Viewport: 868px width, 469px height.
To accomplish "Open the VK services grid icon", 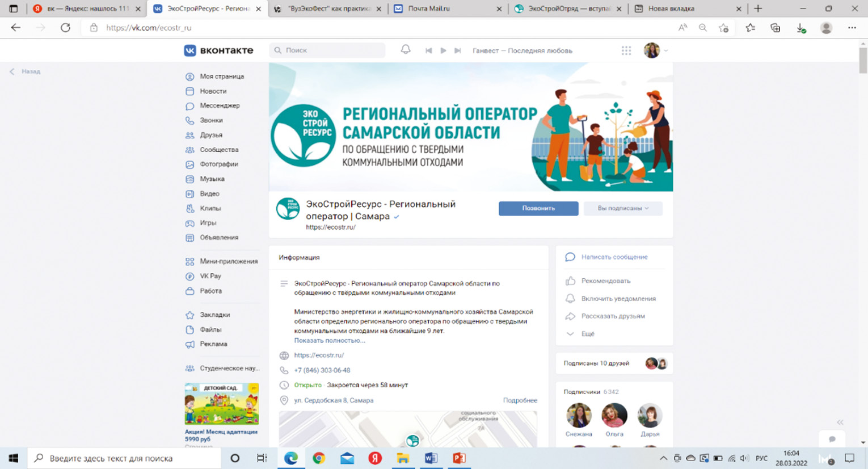I will coord(626,50).
